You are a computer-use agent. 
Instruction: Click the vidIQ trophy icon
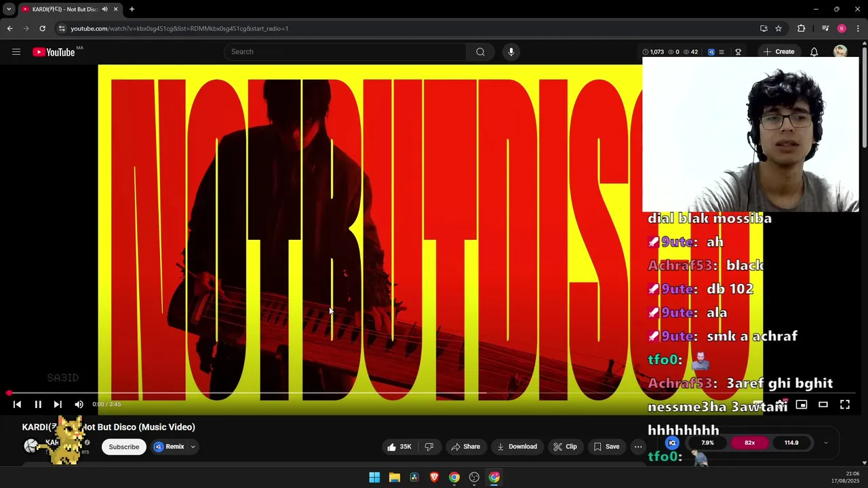[738, 52]
